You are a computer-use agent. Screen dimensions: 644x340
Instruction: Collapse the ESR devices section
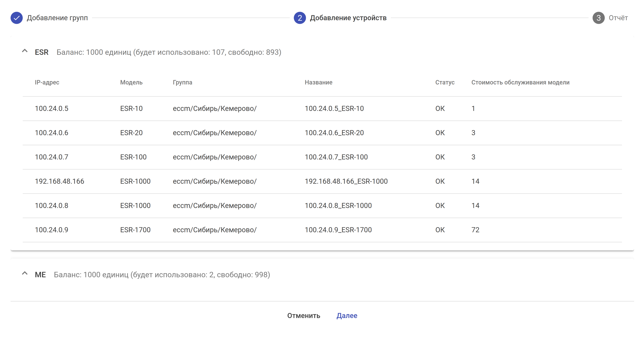coord(25,51)
